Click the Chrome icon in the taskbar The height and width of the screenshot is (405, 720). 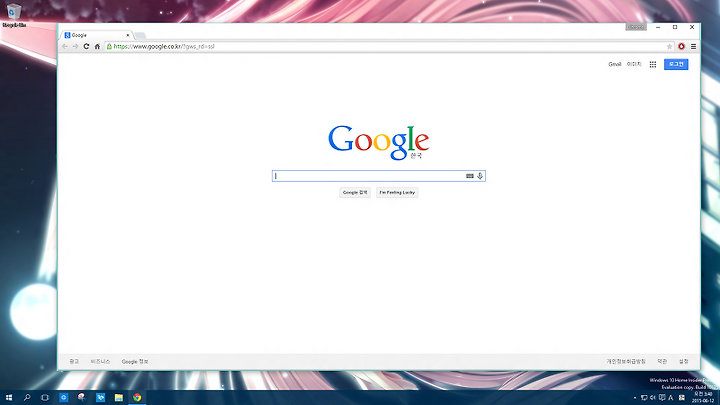tap(137, 398)
